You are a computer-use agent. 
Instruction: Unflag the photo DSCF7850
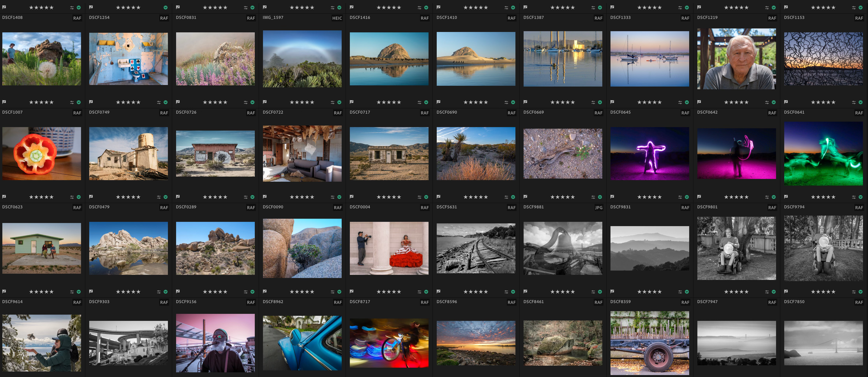click(786, 291)
